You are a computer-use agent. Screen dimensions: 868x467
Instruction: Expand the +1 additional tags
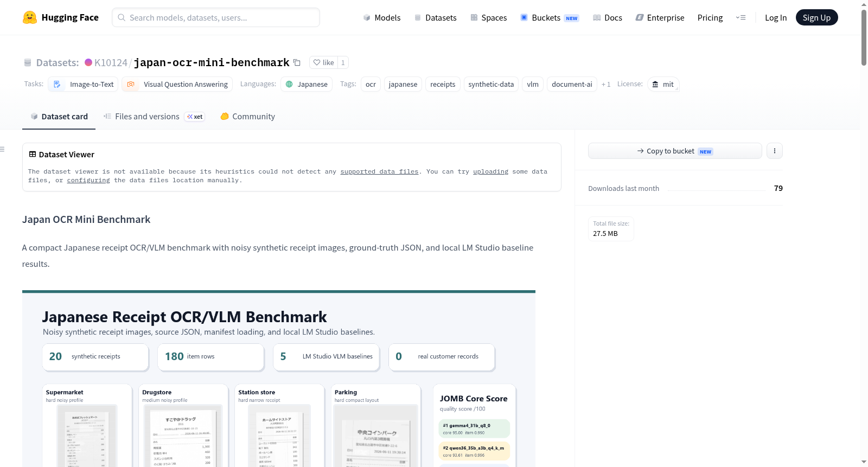point(606,84)
